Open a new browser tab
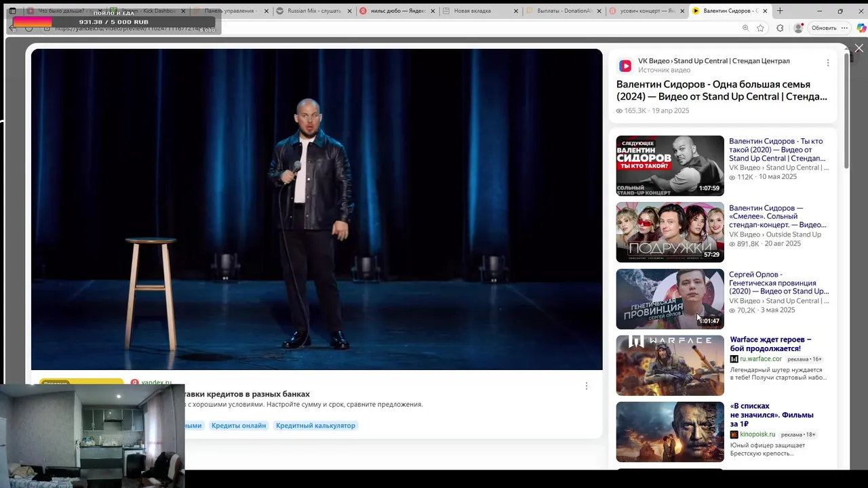 click(x=780, y=11)
